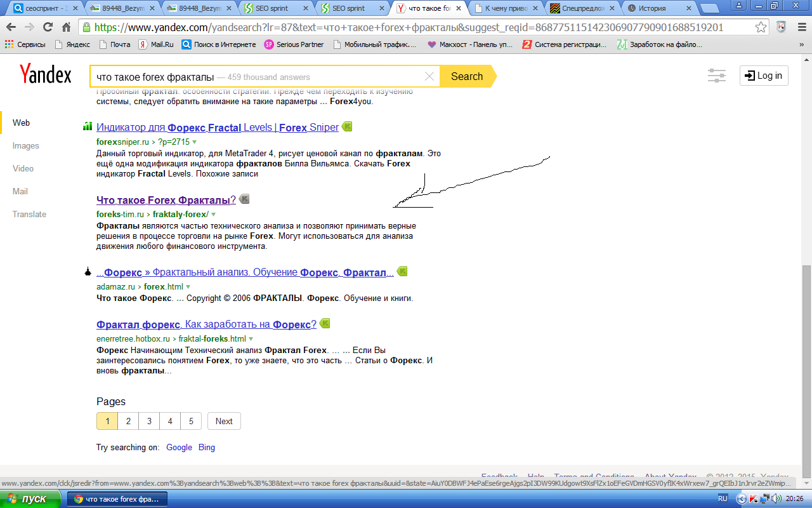812x508 pixels.
Task: Switch to the сеоспринт tab
Action: [44, 8]
